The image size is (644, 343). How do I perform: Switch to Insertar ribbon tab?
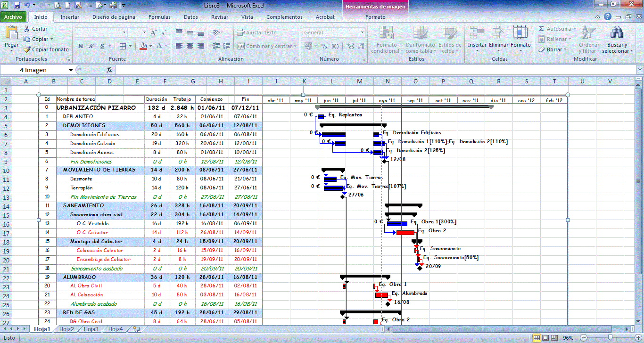[x=70, y=17]
